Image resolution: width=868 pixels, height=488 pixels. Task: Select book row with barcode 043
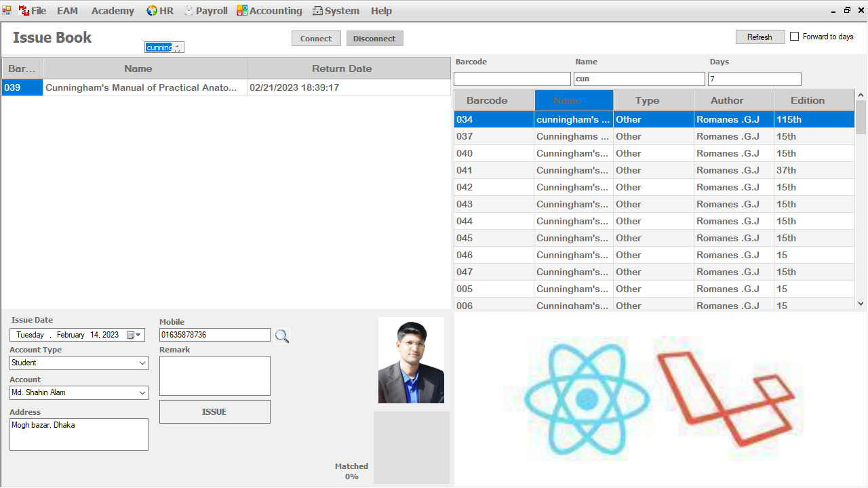pyautogui.click(x=654, y=204)
